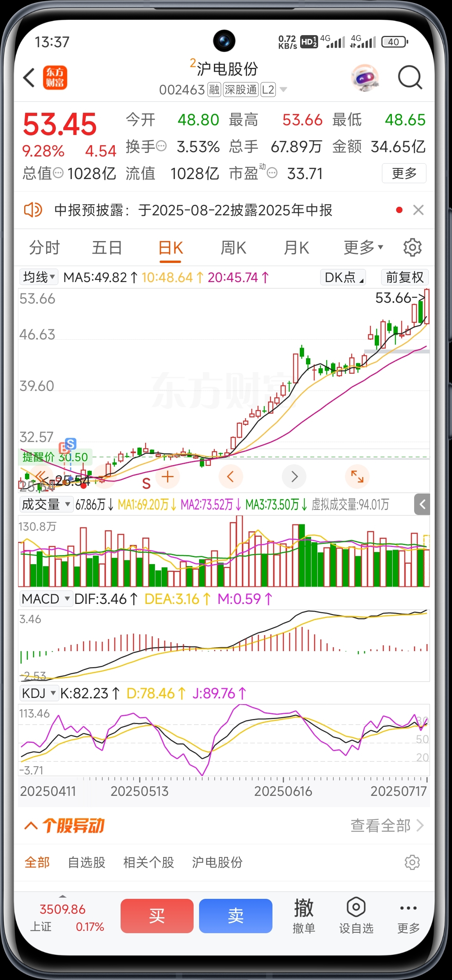Image resolution: width=452 pixels, height=980 pixels.
Task: Tap the speaker announcement icon
Action: (33, 210)
